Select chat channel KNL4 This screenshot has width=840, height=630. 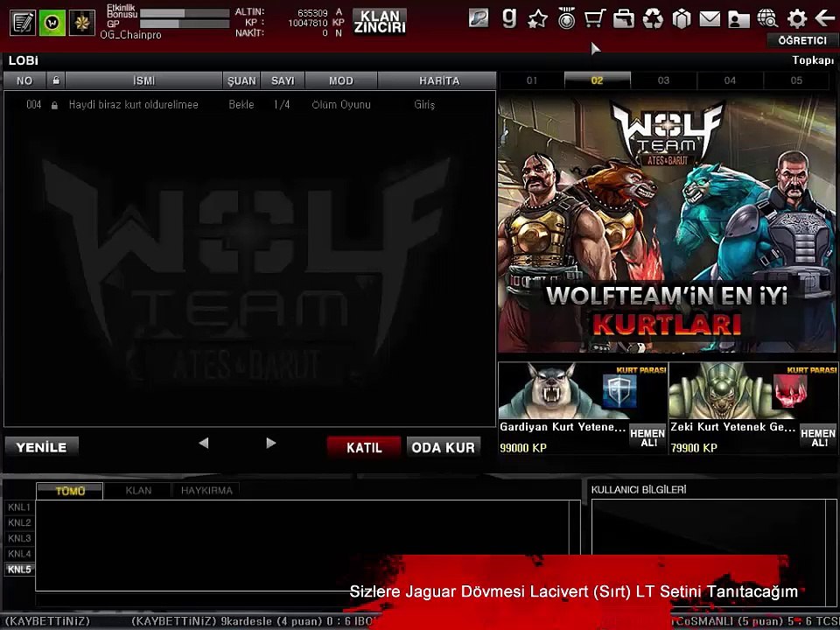(x=19, y=553)
